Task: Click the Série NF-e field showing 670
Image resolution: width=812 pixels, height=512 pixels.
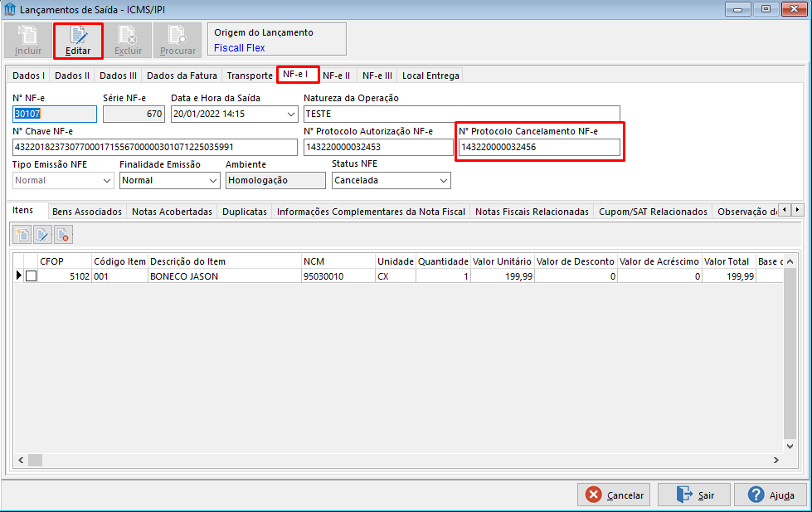Action: tap(134, 114)
